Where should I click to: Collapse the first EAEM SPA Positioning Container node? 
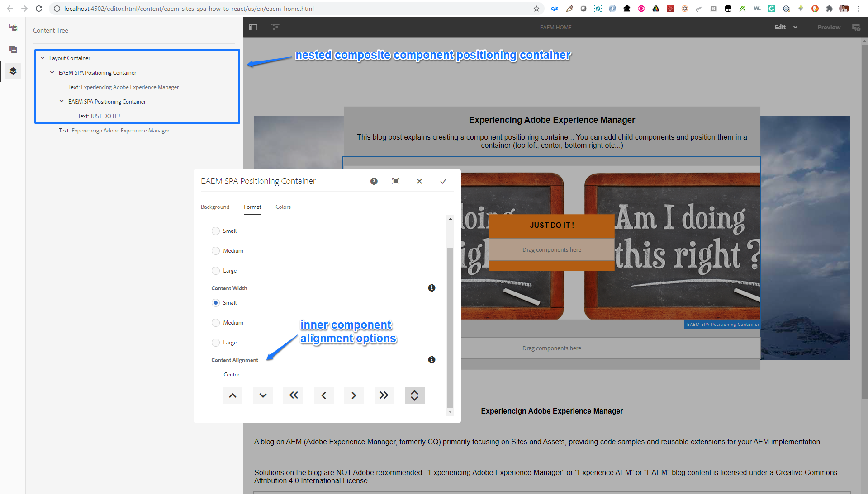[x=52, y=72]
